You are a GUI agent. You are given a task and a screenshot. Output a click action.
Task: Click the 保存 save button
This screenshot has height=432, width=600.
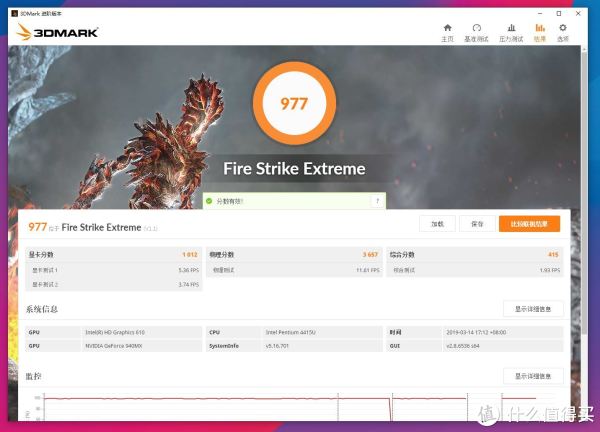(477, 224)
